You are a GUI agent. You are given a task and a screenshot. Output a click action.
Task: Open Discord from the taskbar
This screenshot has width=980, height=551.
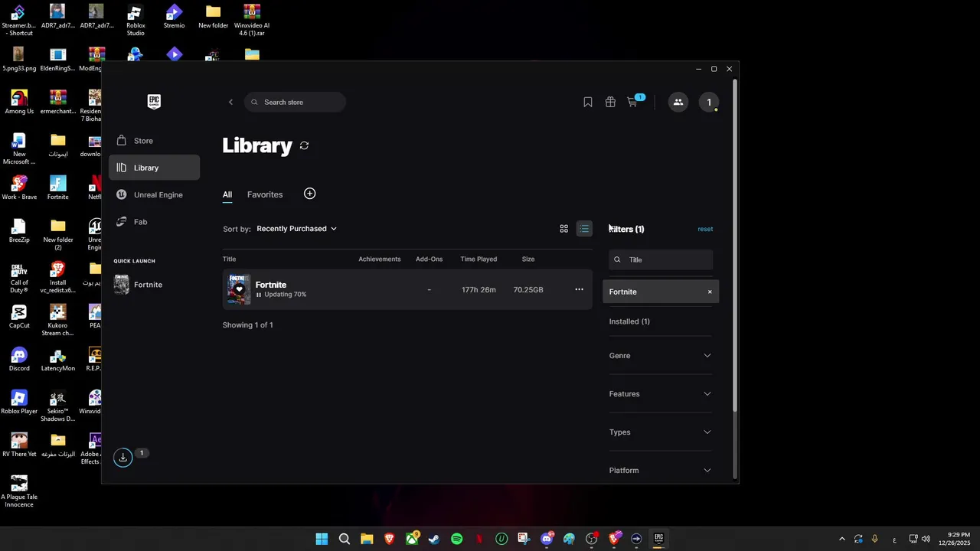(x=547, y=539)
